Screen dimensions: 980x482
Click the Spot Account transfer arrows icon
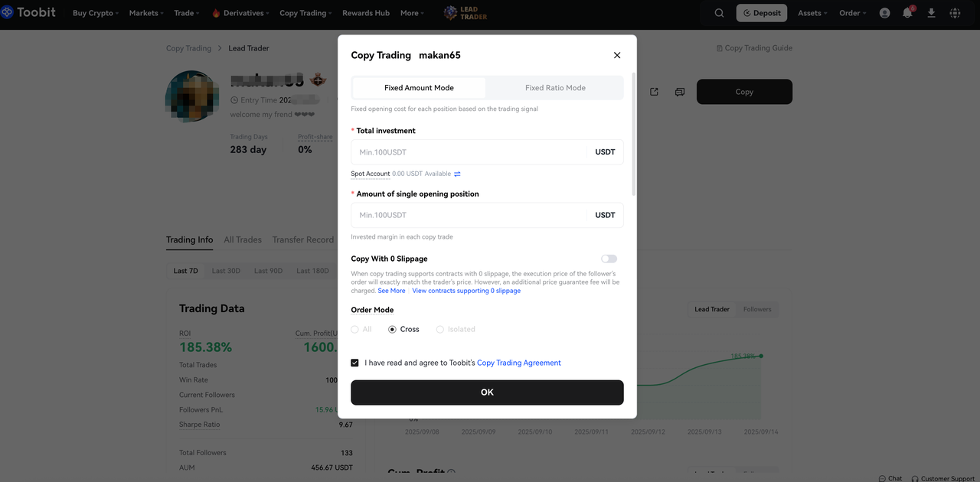(457, 174)
